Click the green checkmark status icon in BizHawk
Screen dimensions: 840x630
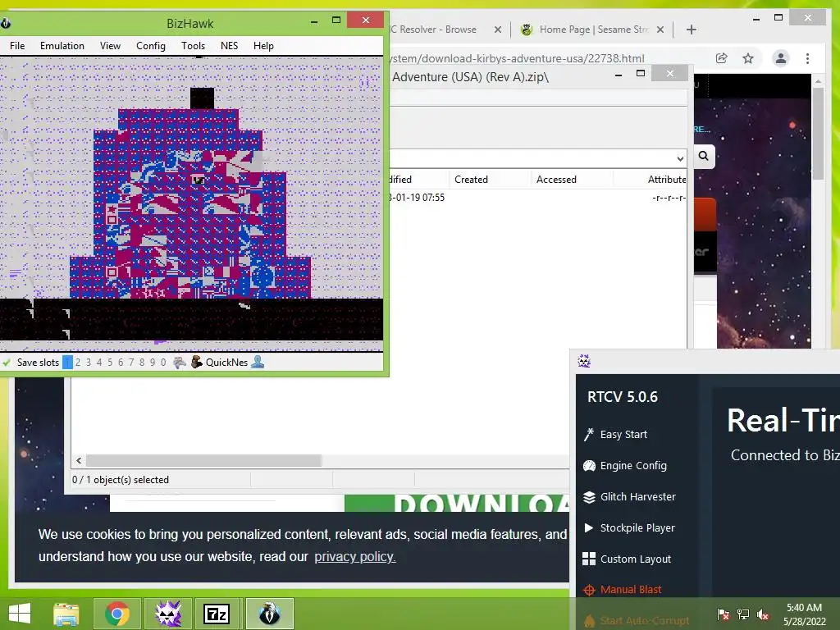7,363
